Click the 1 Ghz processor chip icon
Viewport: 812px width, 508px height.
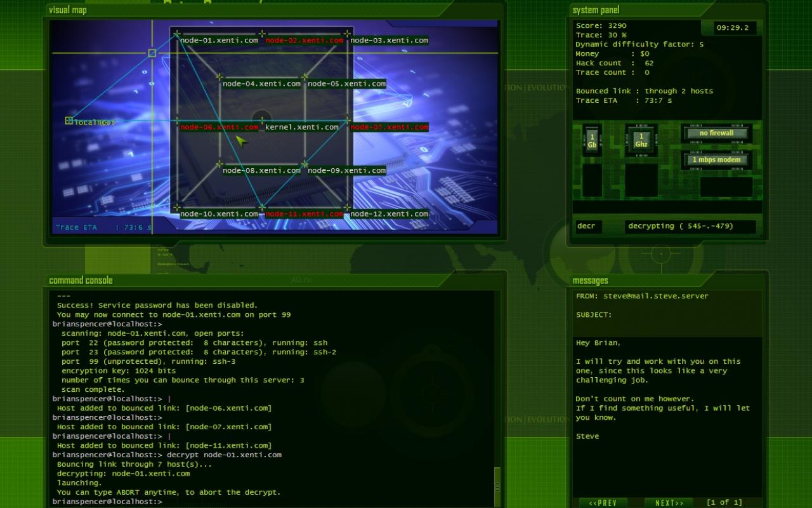pos(641,140)
